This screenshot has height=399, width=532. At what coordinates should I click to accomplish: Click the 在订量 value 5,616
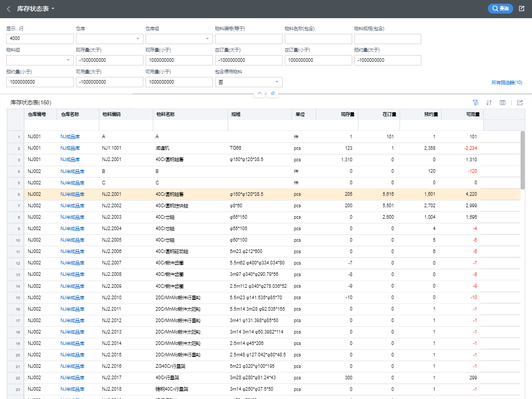pyautogui.click(x=388, y=194)
